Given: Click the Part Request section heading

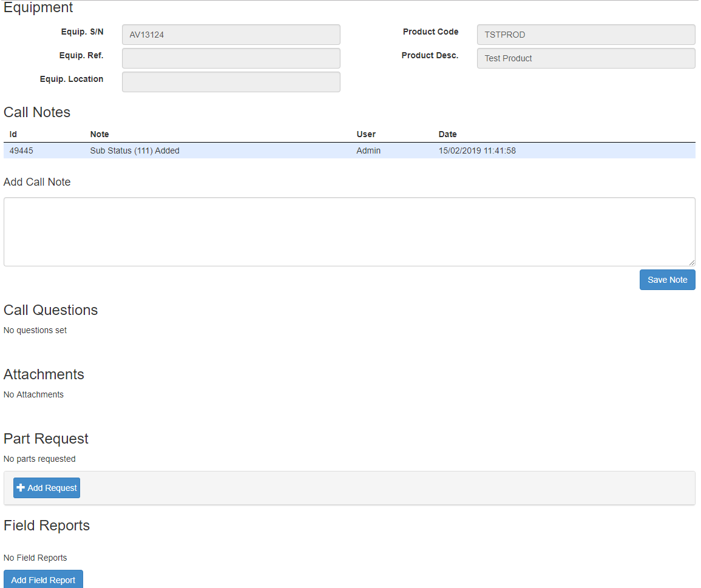Looking at the screenshot, I should [x=46, y=439].
